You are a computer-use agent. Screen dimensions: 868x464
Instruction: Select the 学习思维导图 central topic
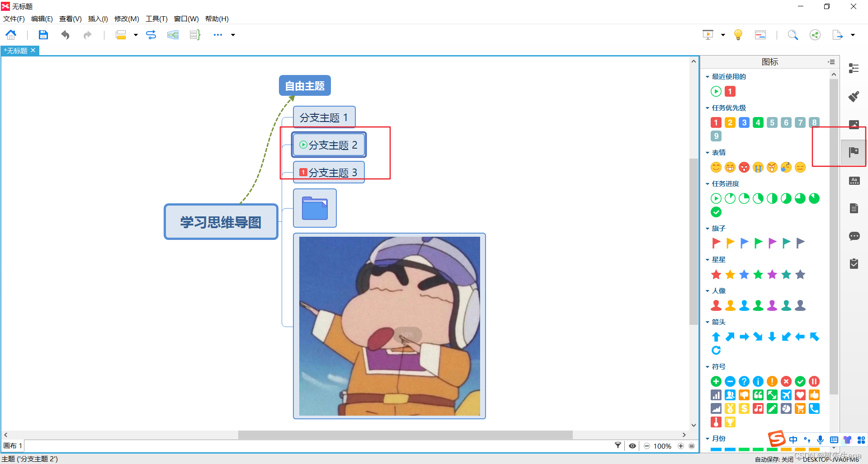tap(221, 222)
